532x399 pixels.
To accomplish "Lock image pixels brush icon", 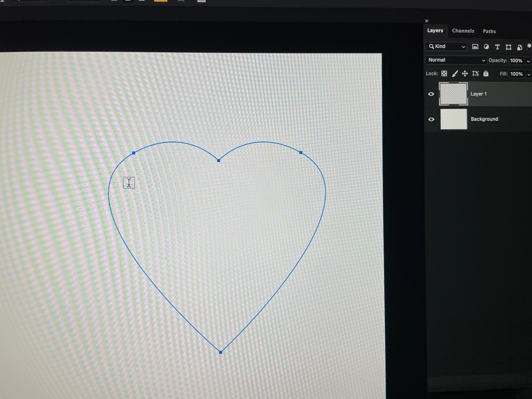I will click(455, 74).
